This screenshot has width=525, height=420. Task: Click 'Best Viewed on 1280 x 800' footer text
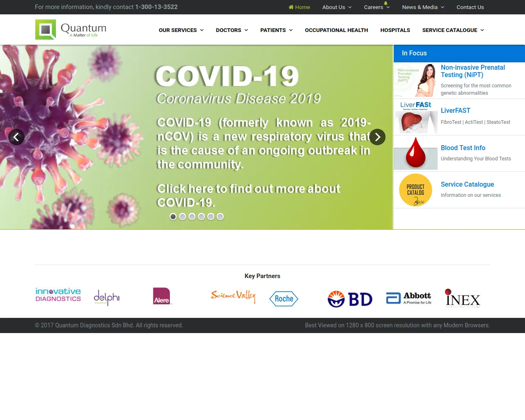pos(397,325)
